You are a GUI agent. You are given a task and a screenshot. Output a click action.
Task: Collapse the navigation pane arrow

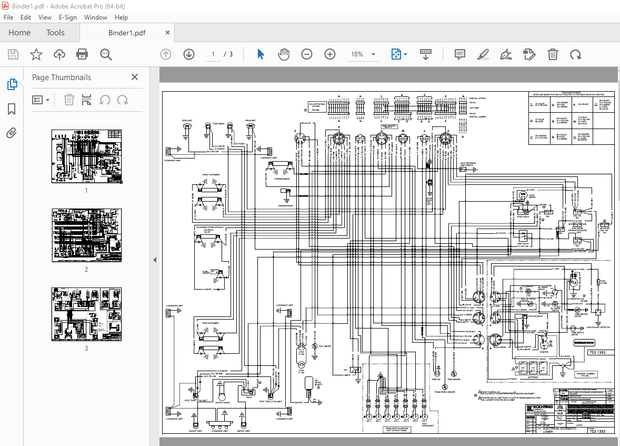155,260
